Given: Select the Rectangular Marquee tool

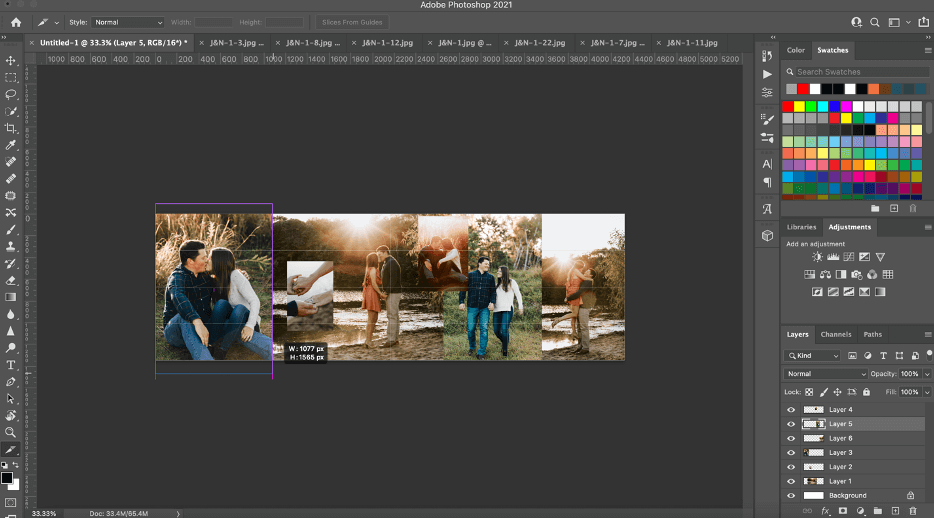Looking at the screenshot, I should point(11,77).
